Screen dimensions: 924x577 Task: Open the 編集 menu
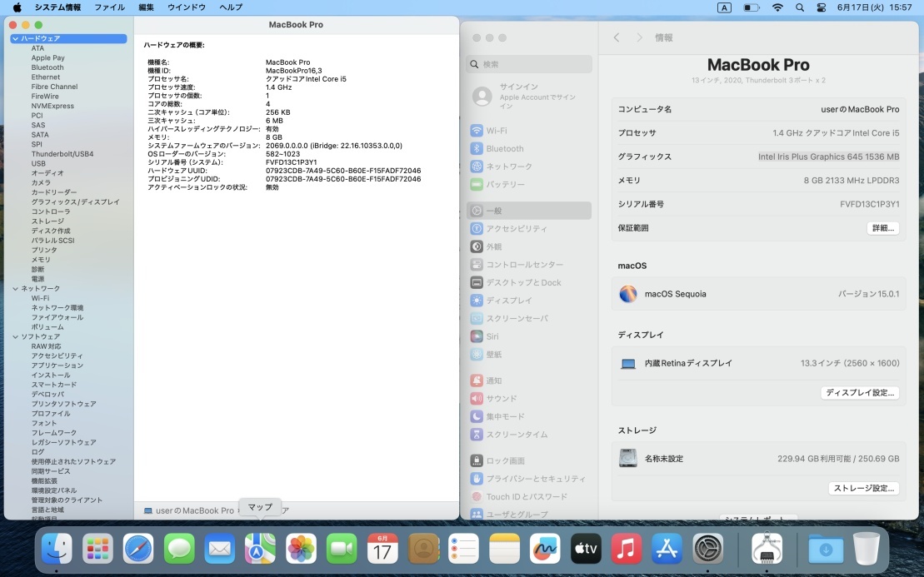tap(146, 7)
